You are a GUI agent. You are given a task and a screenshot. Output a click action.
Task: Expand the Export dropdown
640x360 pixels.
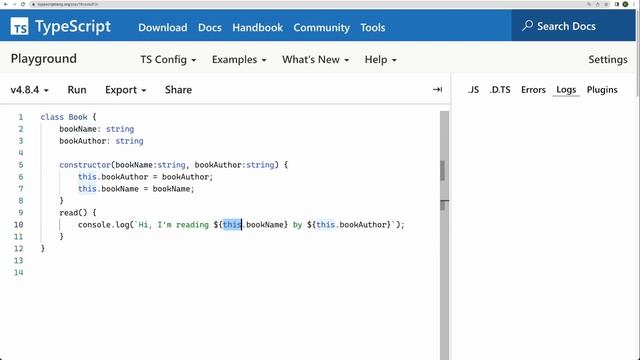tap(125, 90)
